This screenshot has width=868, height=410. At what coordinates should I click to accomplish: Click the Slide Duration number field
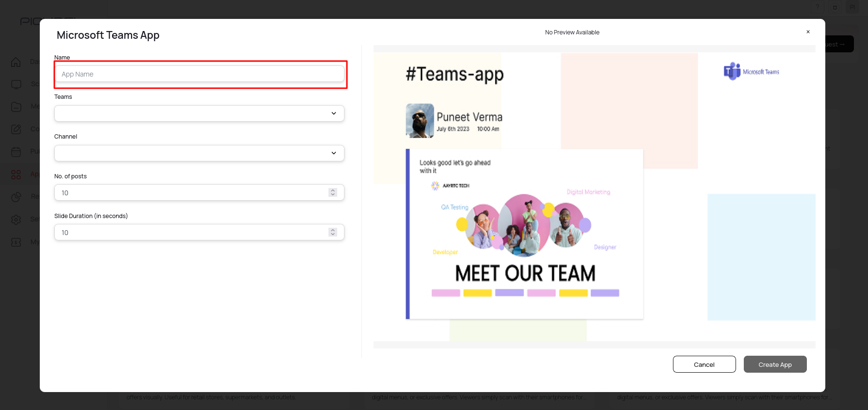(199, 233)
